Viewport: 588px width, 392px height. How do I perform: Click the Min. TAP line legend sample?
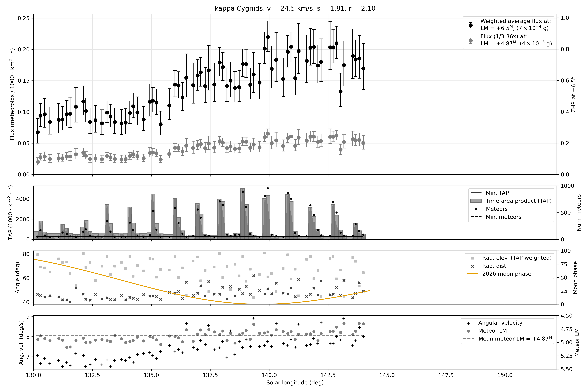[476, 193]
